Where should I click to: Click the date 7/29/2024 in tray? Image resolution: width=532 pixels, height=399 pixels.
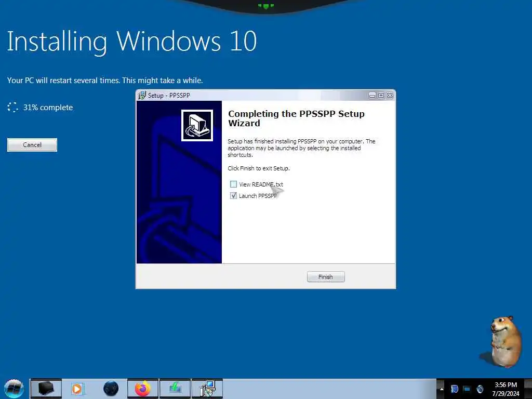pyautogui.click(x=506, y=394)
